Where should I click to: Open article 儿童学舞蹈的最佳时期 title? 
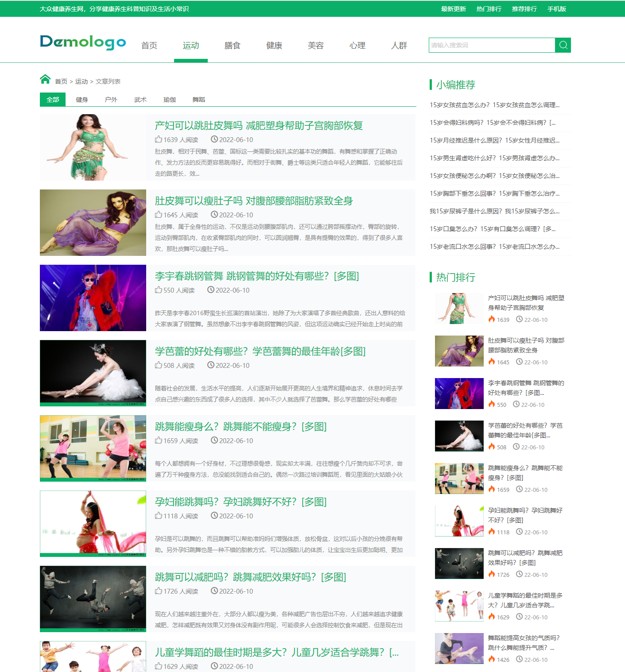277,653
